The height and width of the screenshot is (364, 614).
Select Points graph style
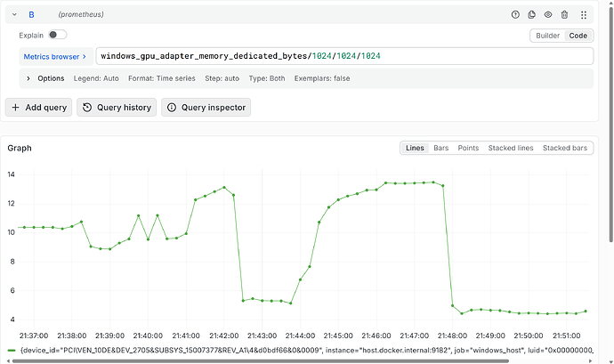point(468,148)
